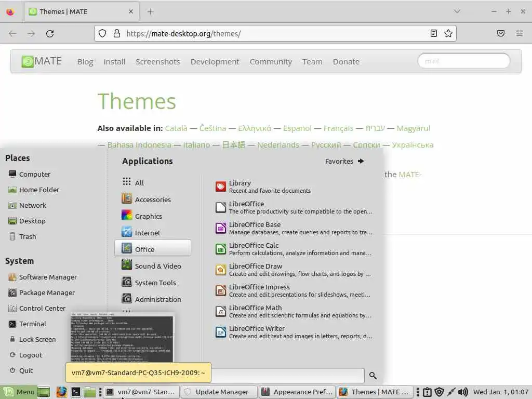The height and width of the screenshot is (399, 532).
Task: Click the menu search magnifier icon
Action: point(373,376)
